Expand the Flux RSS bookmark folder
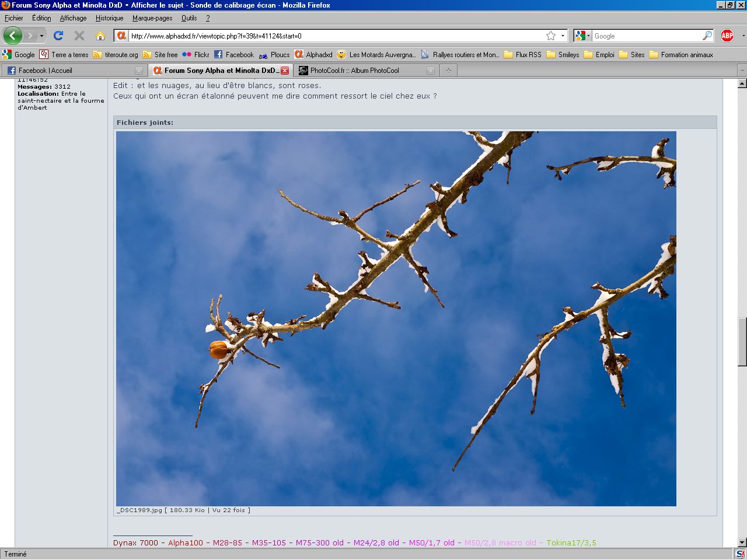The width and height of the screenshot is (747, 560). point(522,54)
